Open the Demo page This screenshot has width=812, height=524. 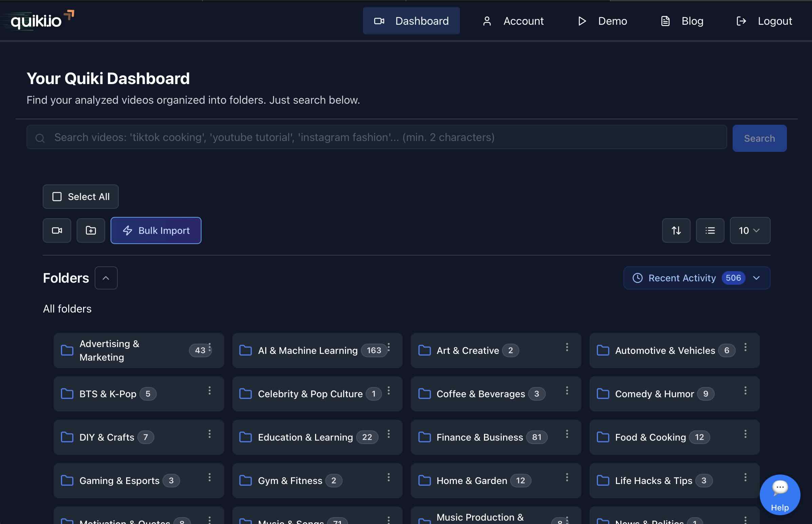(x=602, y=21)
